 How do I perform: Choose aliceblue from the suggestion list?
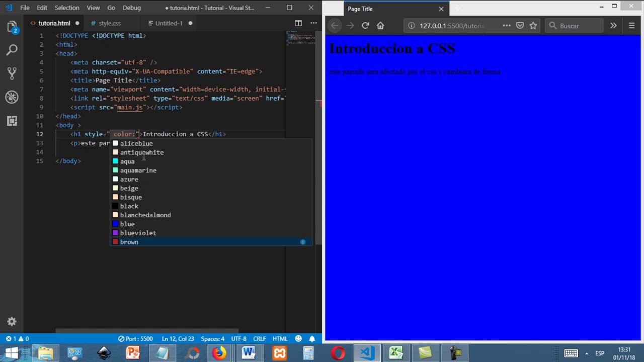pyautogui.click(x=211, y=143)
